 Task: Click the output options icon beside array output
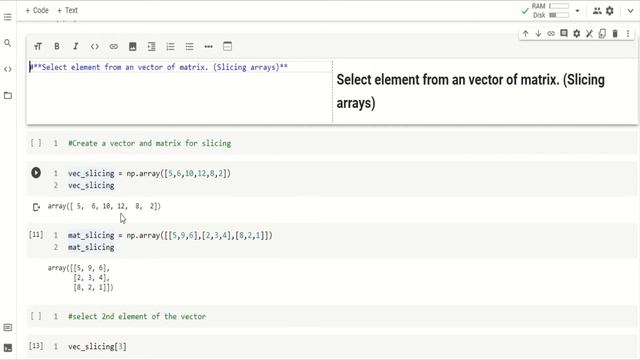pos(36,207)
